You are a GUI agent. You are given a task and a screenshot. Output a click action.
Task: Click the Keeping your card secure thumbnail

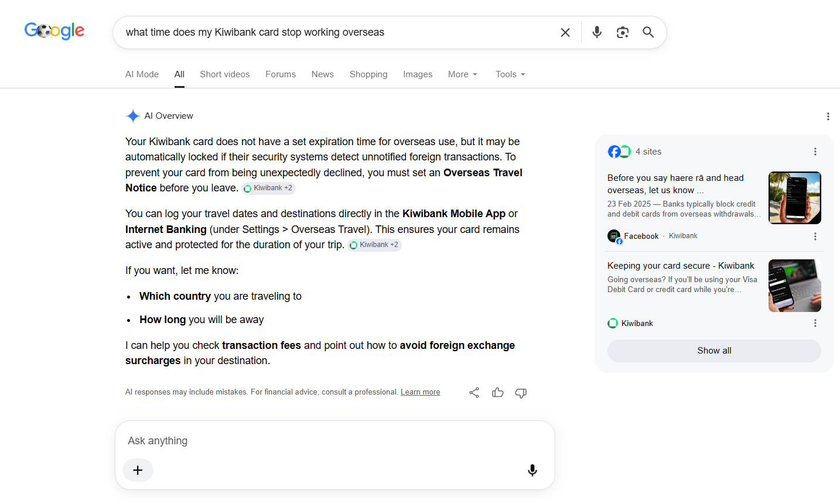[794, 286]
